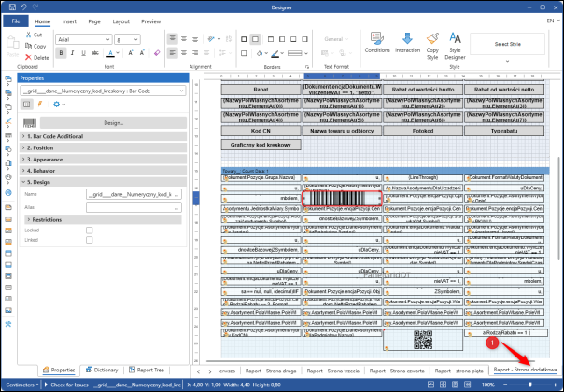Switch to the Insert ribbon tab
Screen dimensions: 564x392
point(70,20)
